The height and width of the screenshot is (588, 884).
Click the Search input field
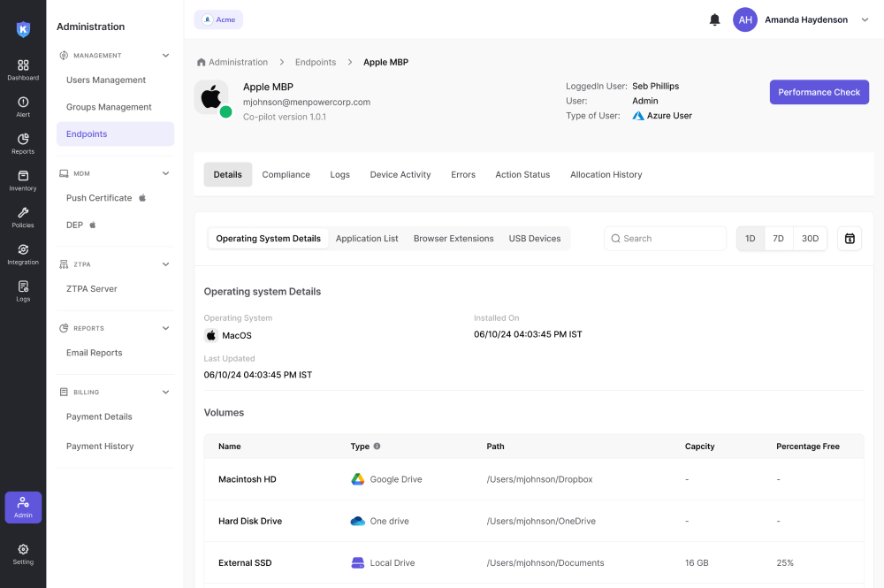click(666, 239)
